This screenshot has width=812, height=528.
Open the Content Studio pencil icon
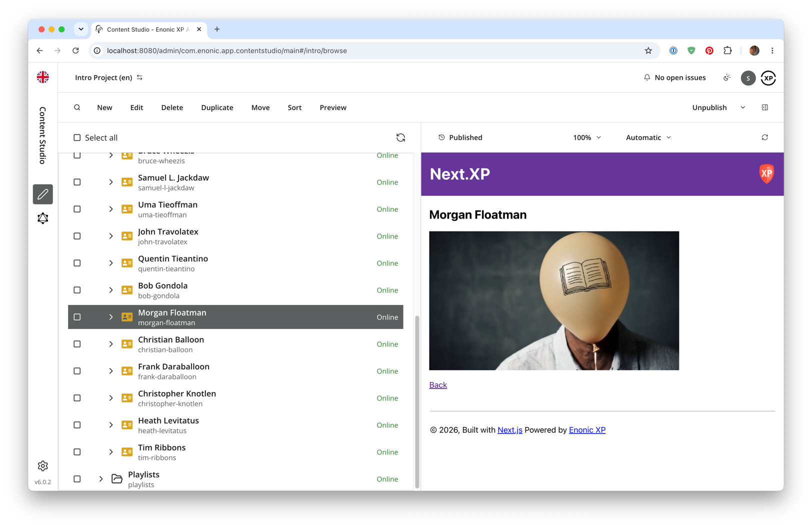(x=43, y=194)
